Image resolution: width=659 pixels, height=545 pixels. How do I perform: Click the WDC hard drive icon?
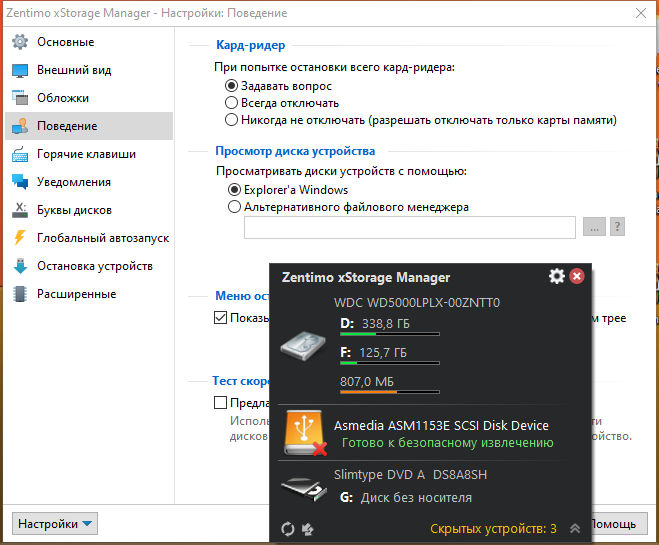(x=303, y=346)
